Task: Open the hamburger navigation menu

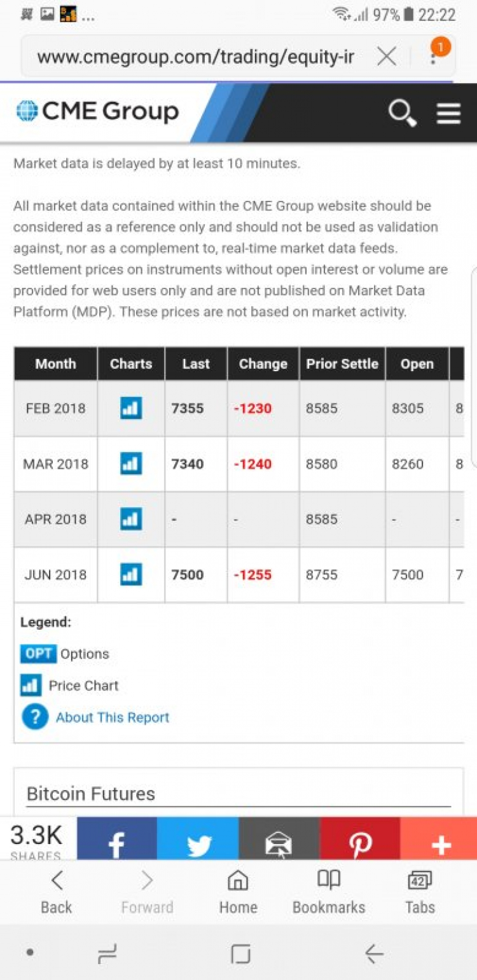Action: coord(448,113)
